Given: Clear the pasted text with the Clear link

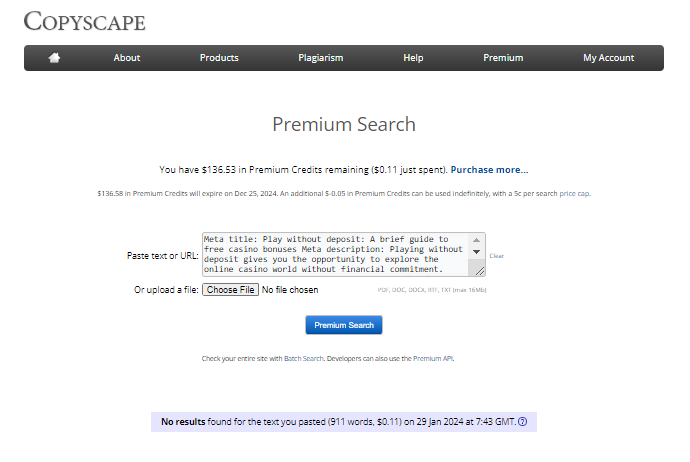Looking at the screenshot, I should pyautogui.click(x=496, y=256).
